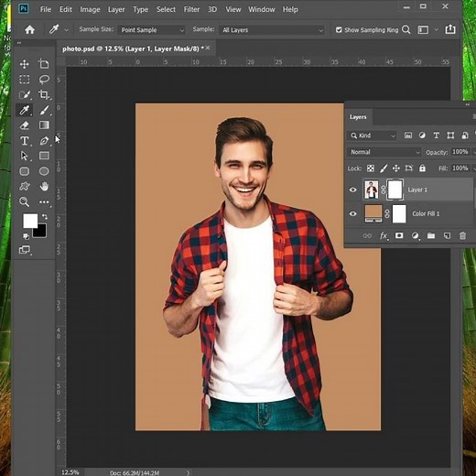Open the eyedropper tool preset picker arrow

(x=66, y=30)
